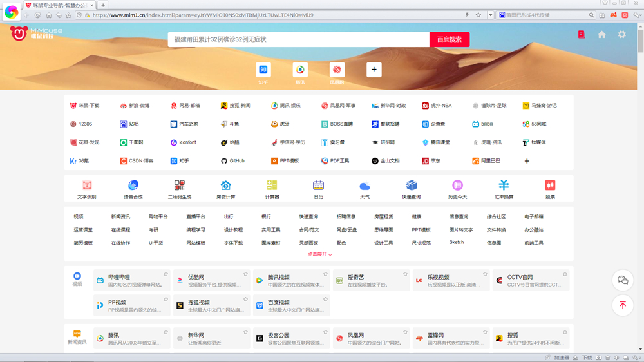The height and width of the screenshot is (362, 644).
Task: Open the 股票 stocks tool
Action: point(551,189)
